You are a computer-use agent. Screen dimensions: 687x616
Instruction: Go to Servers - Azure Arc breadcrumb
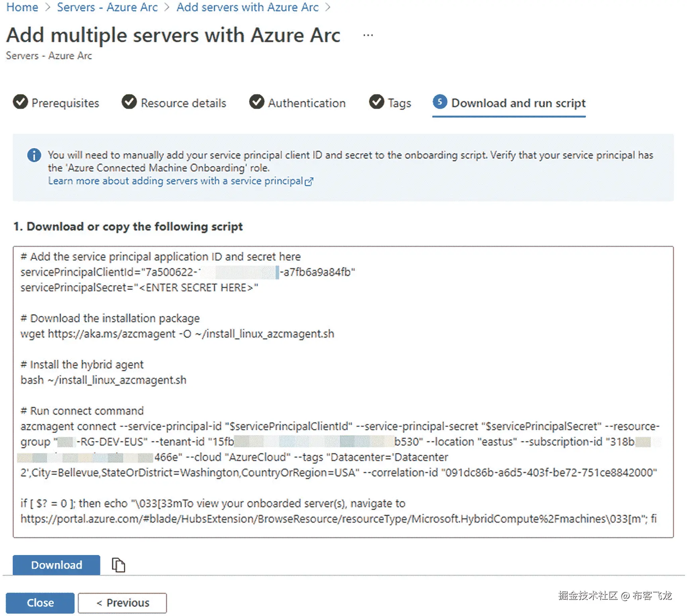coord(108,7)
